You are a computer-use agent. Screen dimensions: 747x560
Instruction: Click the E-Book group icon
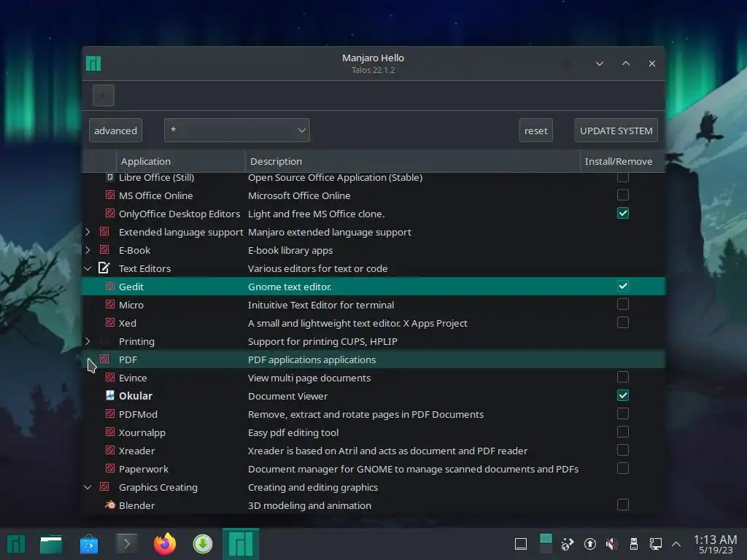pos(104,250)
